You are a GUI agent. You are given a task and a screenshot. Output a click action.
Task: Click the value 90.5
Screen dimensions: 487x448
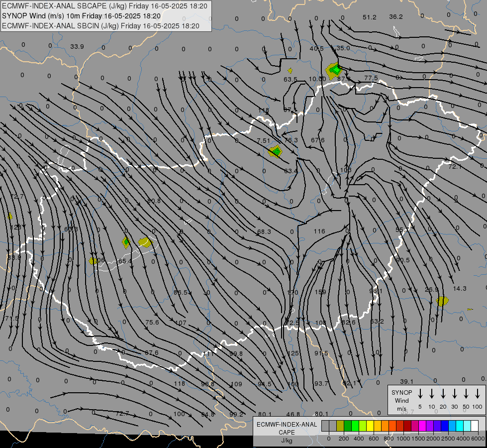tap(403, 260)
